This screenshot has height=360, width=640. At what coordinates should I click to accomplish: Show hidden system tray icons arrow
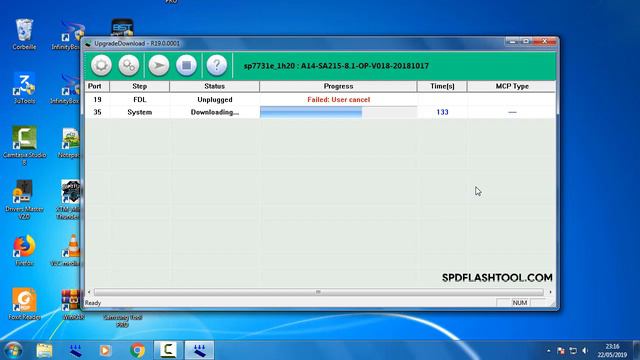pos(549,351)
